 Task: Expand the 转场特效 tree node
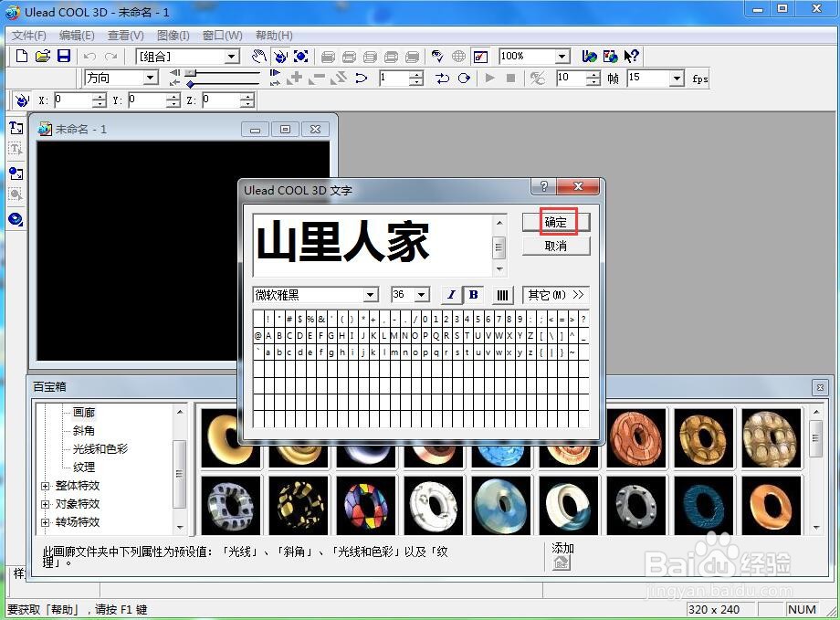(x=46, y=522)
